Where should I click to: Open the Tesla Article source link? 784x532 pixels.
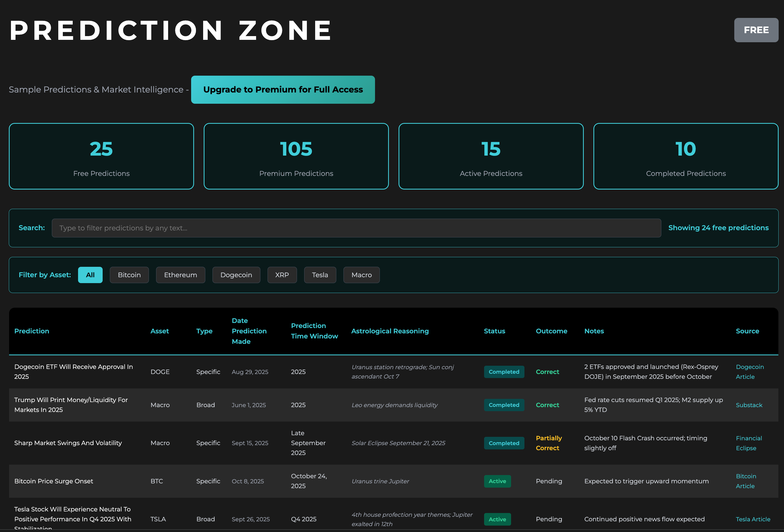click(x=753, y=519)
